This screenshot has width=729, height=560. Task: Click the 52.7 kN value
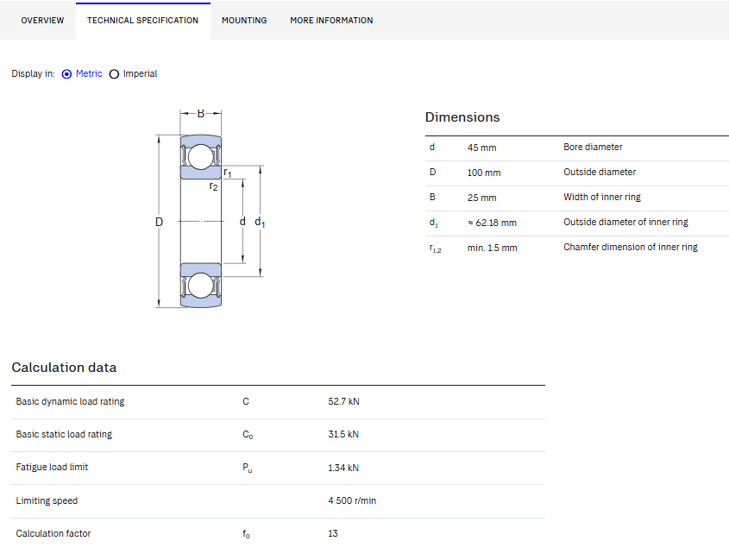(x=343, y=401)
